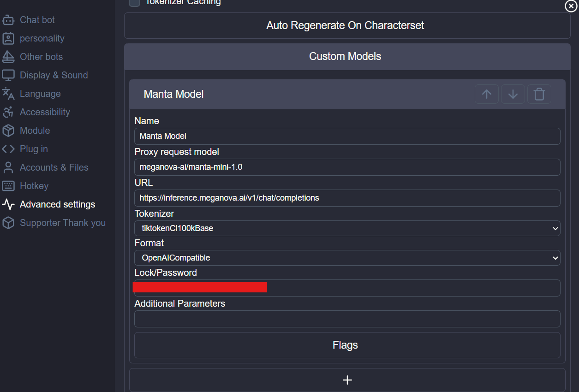The image size is (579, 392).
Task: Add a new custom model with plus button
Action: point(347,380)
